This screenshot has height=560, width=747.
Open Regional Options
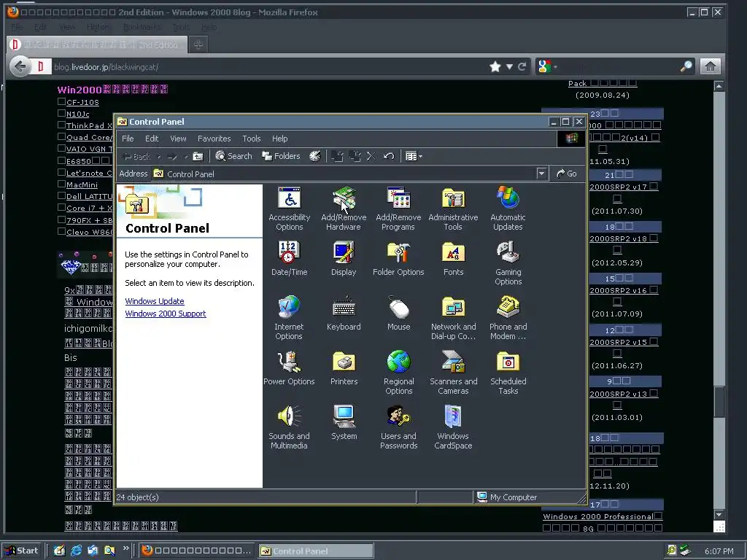click(x=398, y=373)
